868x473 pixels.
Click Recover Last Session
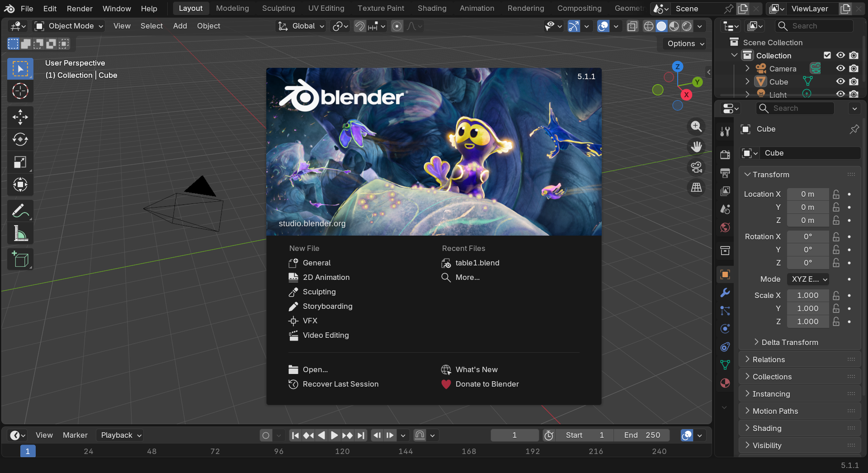(340, 384)
